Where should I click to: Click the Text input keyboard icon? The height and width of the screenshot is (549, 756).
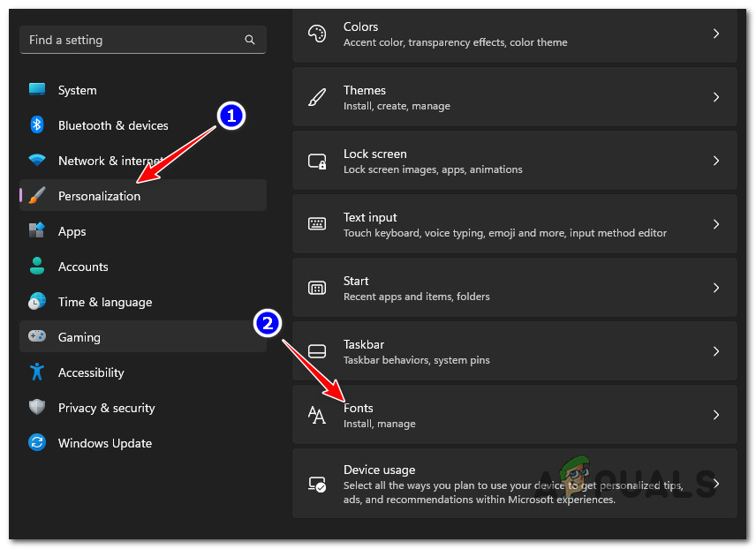click(x=317, y=223)
